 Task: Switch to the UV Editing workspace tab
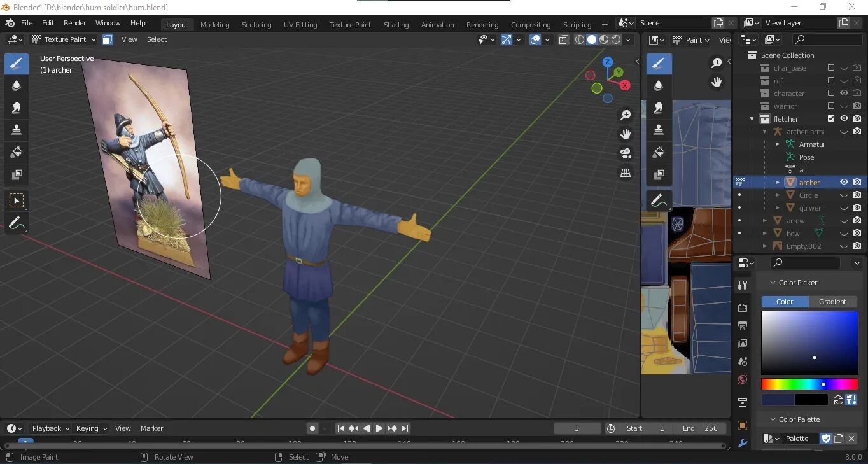pos(300,25)
